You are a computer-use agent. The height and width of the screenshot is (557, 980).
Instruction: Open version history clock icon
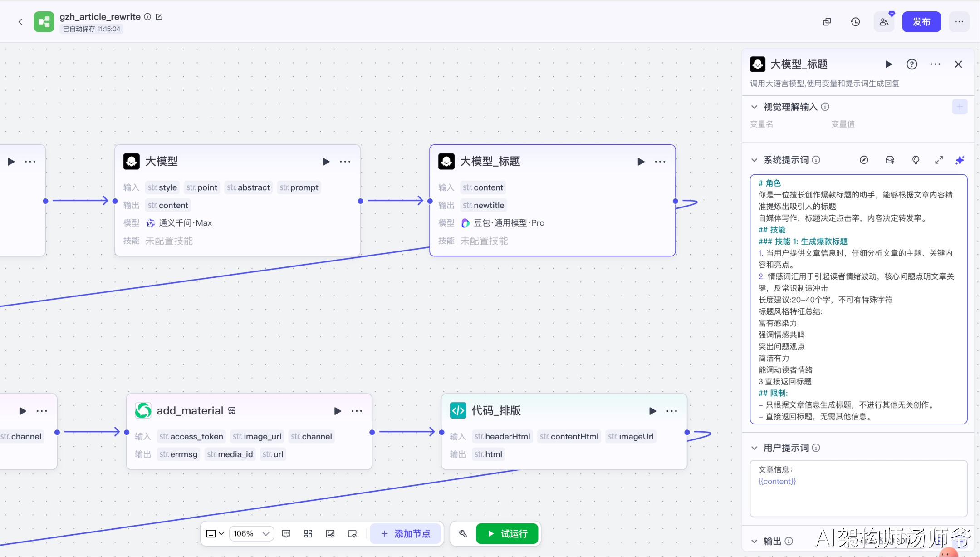pos(855,22)
